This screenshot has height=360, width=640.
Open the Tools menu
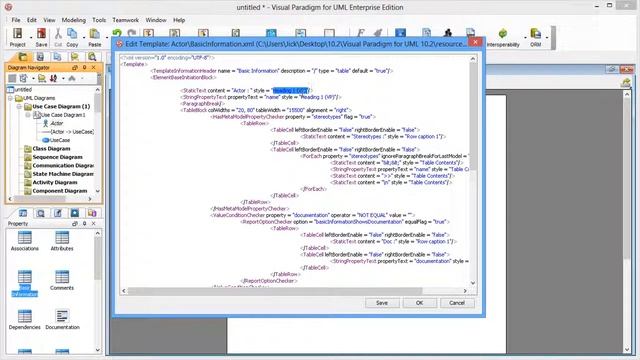tap(99, 20)
